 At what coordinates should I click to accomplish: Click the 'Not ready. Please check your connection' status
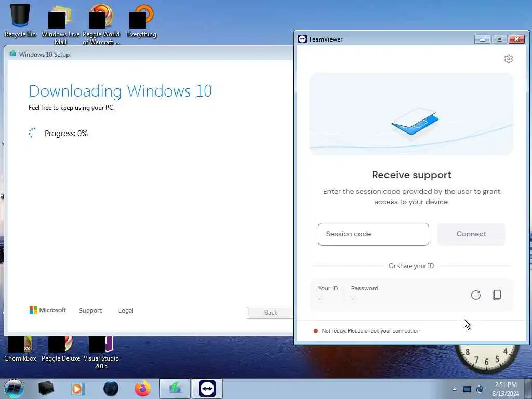click(x=370, y=331)
